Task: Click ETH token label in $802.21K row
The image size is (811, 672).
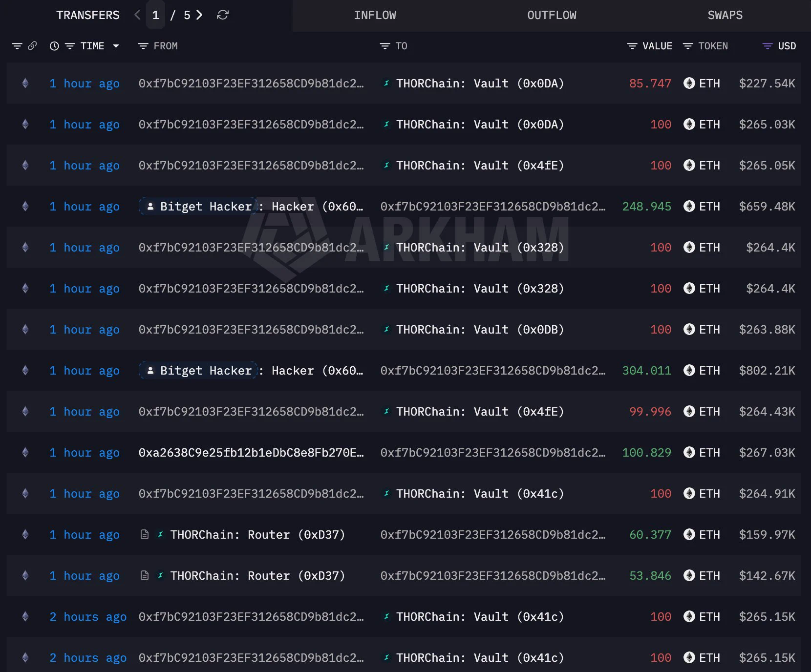Action: pyautogui.click(x=709, y=371)
